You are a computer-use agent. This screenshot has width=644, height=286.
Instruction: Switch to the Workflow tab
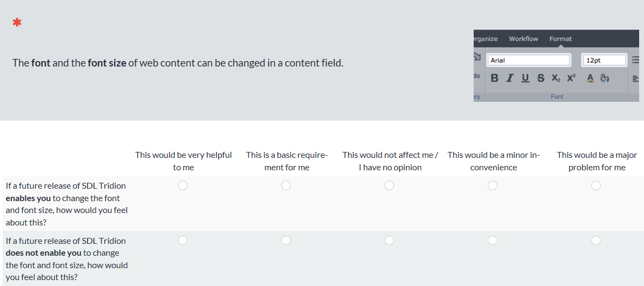tap(523, 38)
